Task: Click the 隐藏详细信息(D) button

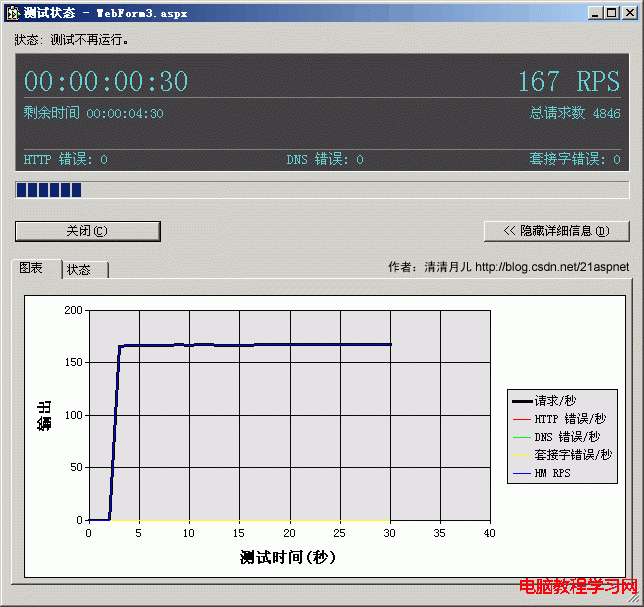Action: 557,231
